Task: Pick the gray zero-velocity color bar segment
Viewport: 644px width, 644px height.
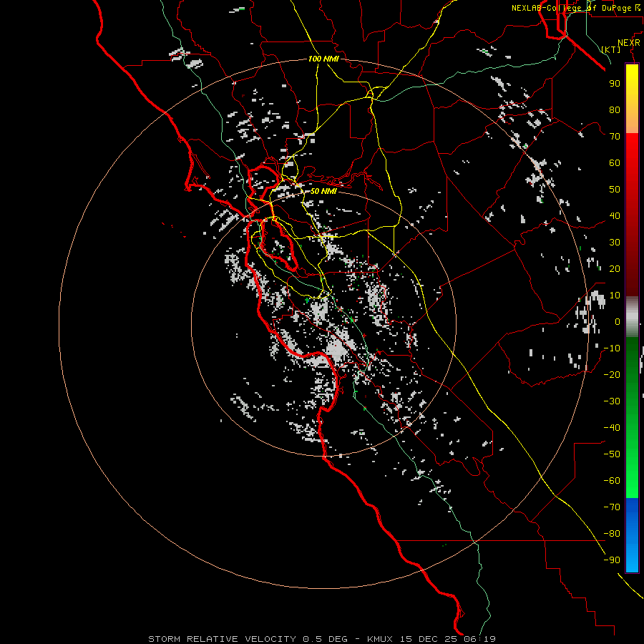Action: (x=632, y=317)
